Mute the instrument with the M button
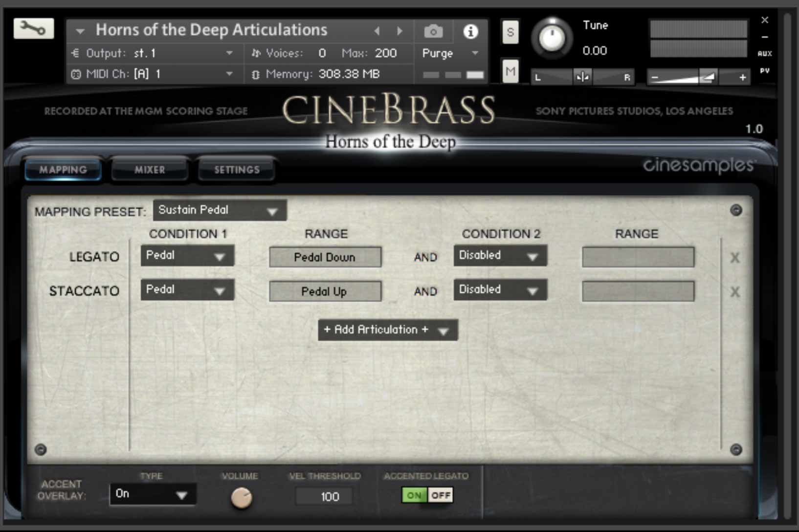The width and height of the screenshot is (799, 532). click(x=510, y=71)
